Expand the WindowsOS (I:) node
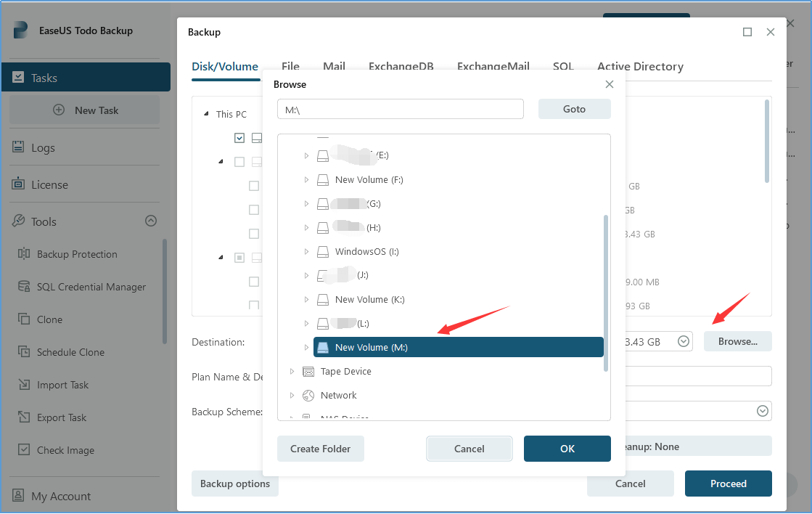Screen dimensions: 812x514 coord(306,252)
